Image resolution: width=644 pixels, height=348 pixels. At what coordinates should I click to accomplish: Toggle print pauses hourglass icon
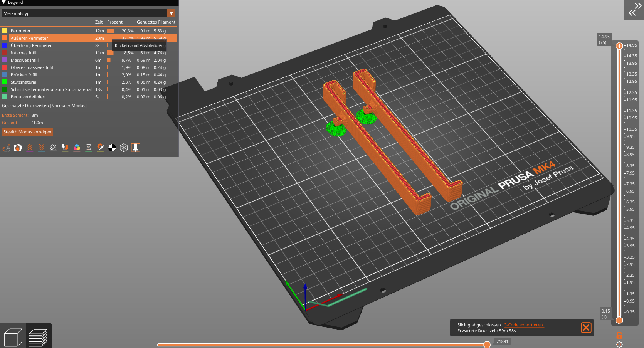pyautogui.click(x=89, y=148)
